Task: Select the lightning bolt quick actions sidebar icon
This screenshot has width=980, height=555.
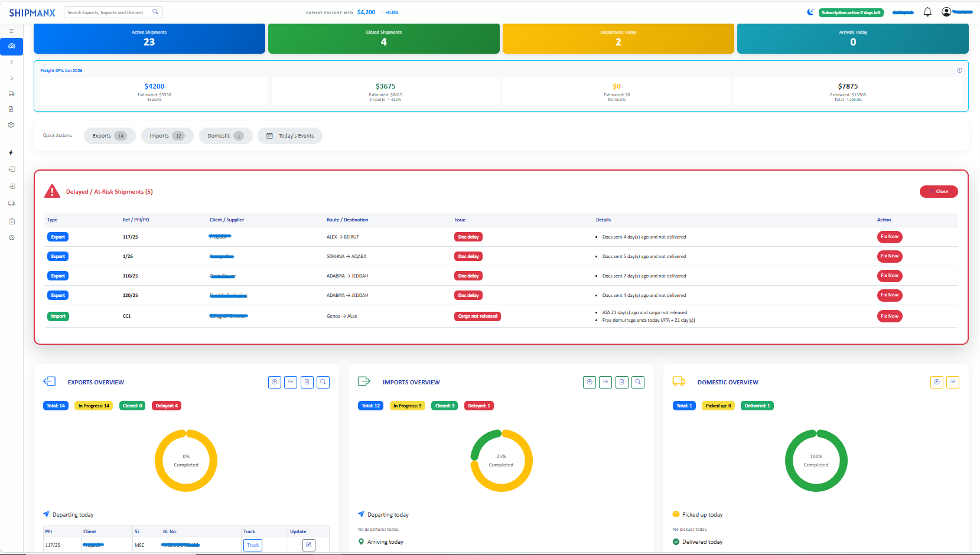Action: pyautogui.click(x=11, y=152)
